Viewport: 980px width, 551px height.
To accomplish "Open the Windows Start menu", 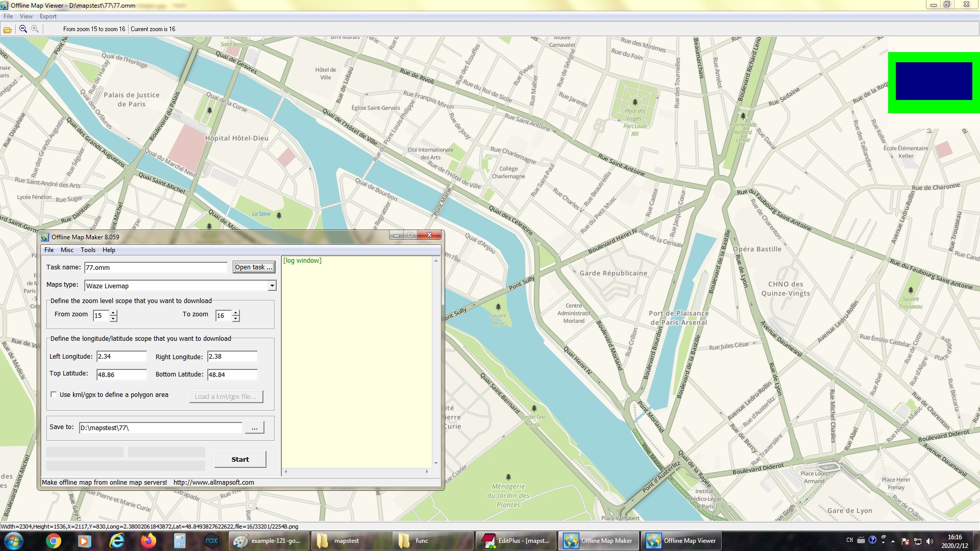I will coord(14,541).
